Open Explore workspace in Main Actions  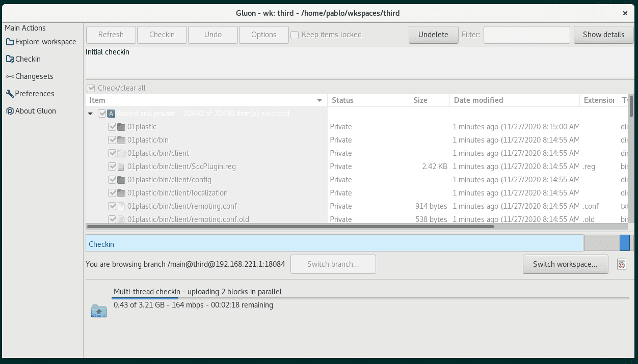(41, 42)
